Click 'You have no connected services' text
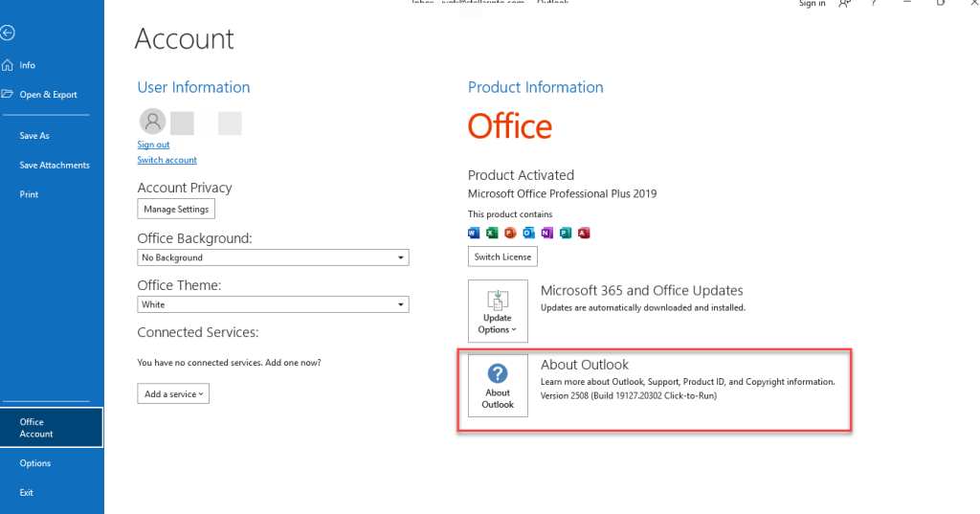980x514 pixels. 229,363
